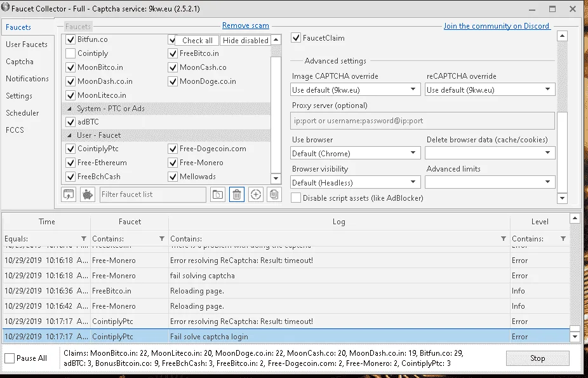Open the Settings tab
Screen dimensions: 588x378
pyautogui.click(x=19, y=96)
